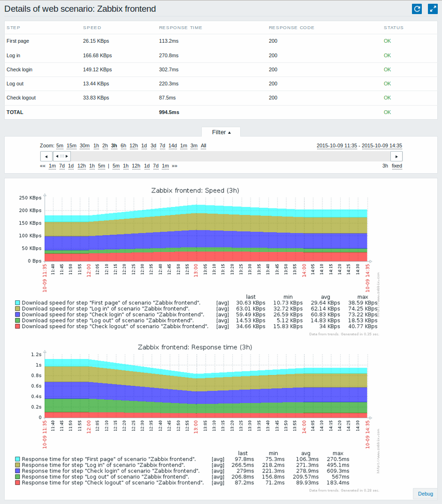Open end date 2015-10-09 14:35

tap(382, 145)
